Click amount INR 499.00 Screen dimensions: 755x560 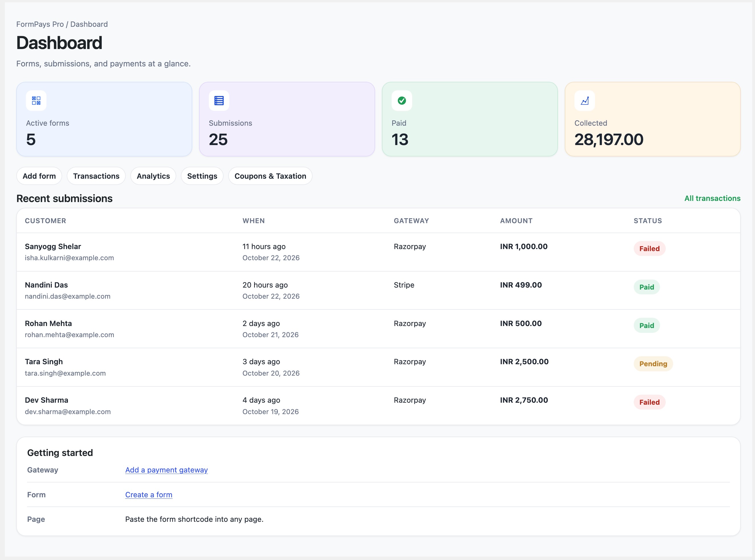[x=521, y=285]
